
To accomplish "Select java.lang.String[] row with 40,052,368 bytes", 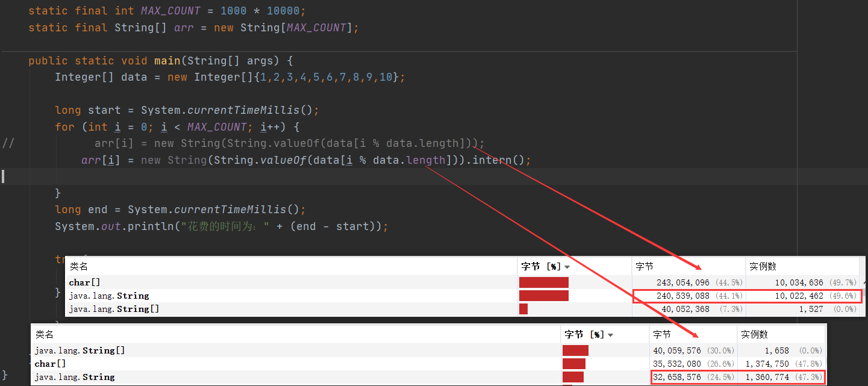I will click(x=464, y=309).
